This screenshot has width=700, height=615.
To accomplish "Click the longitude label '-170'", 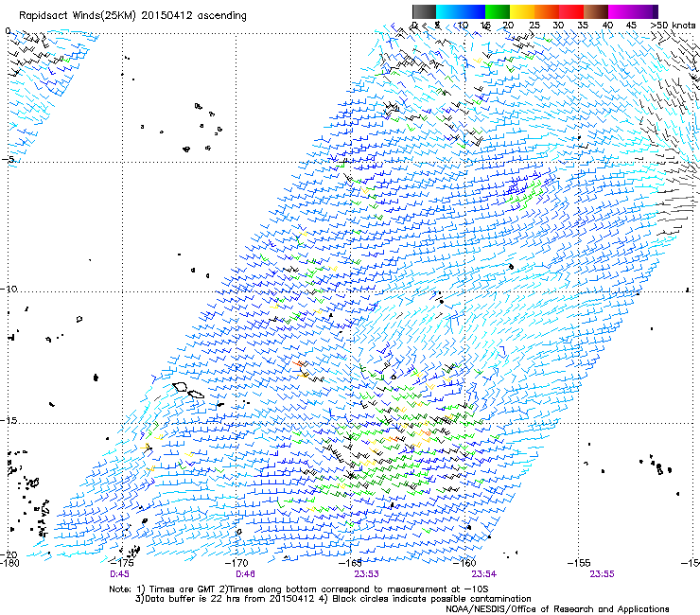I will point(236,562).
